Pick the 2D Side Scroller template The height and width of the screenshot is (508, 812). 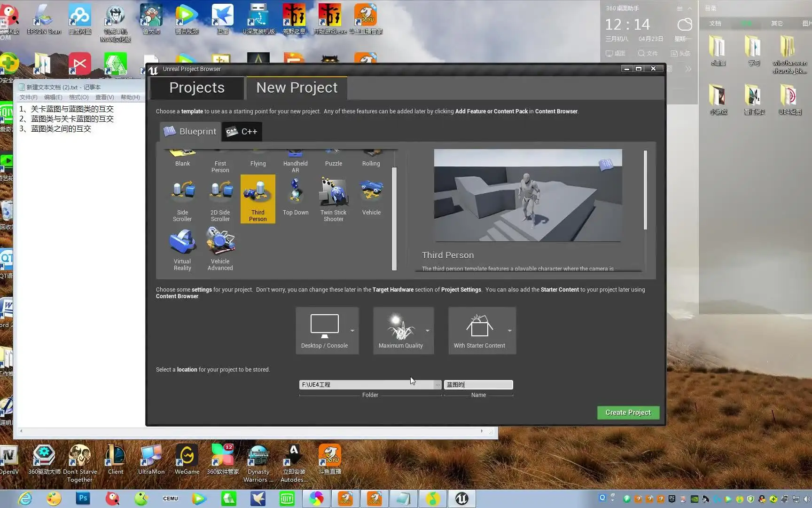(x=220, y=199)
